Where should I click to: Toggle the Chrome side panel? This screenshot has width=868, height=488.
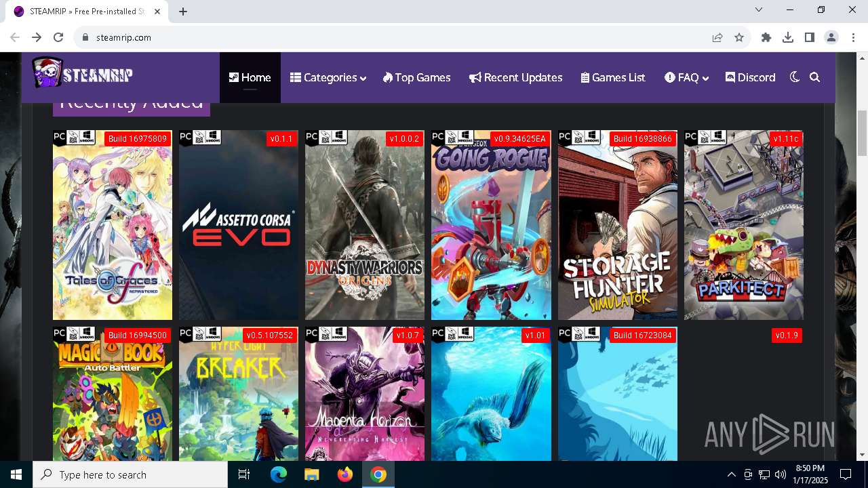point(810,37)
